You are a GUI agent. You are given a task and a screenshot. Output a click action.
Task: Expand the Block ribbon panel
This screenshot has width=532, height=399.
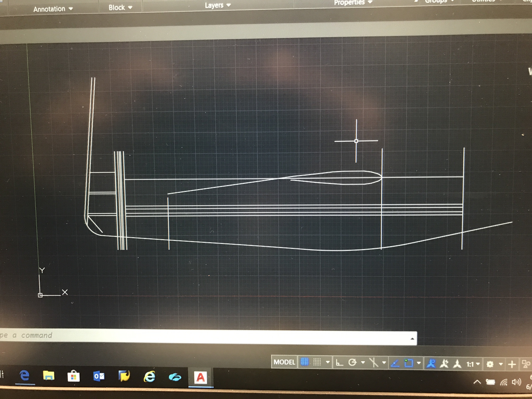coord(120,8)
